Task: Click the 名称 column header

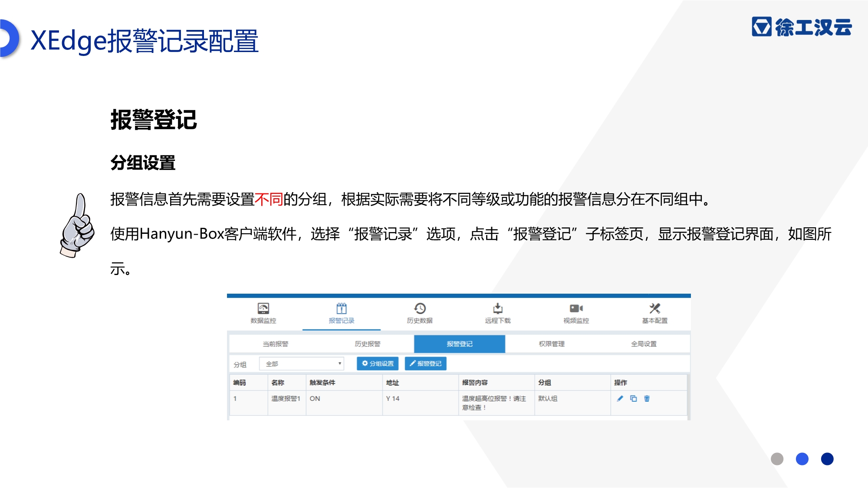Action: pyautogui.click(x=287, y=383)
